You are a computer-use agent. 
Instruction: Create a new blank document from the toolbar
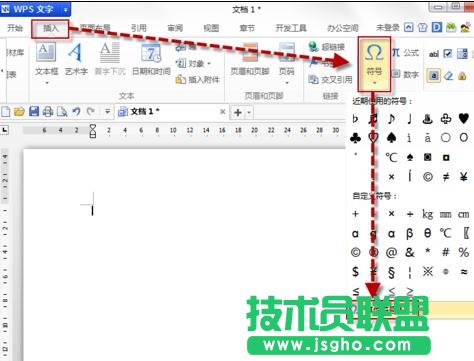(x=6, y=111)
